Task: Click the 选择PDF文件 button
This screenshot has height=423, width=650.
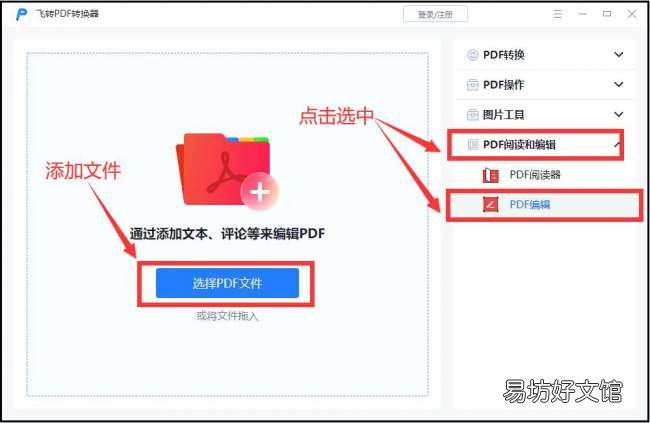Action: click(227, 283)
